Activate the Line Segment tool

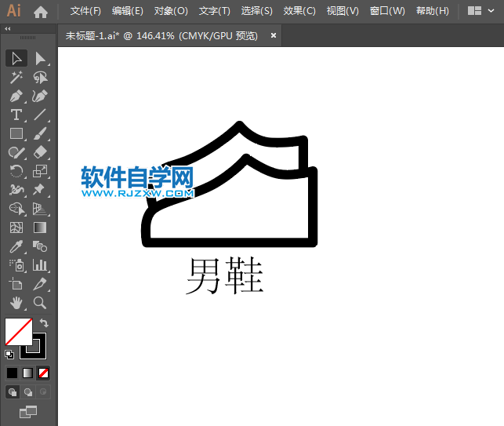[x=40, y=115]
